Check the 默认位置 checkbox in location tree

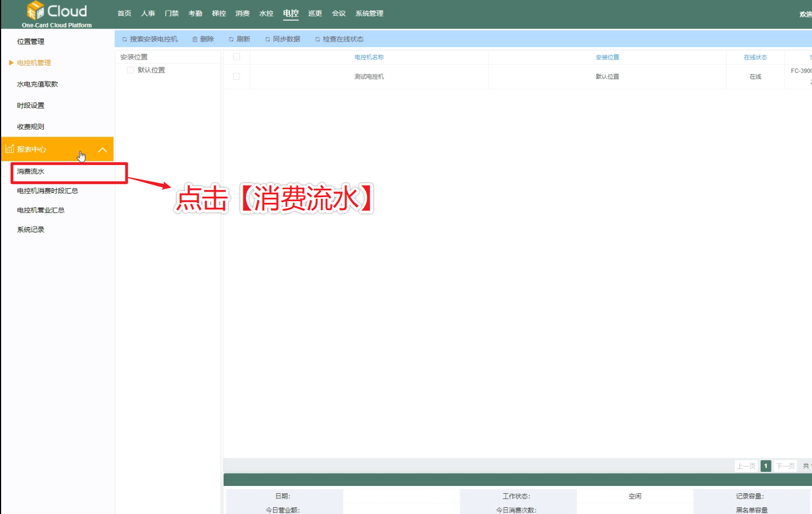[x=130, y=70]
